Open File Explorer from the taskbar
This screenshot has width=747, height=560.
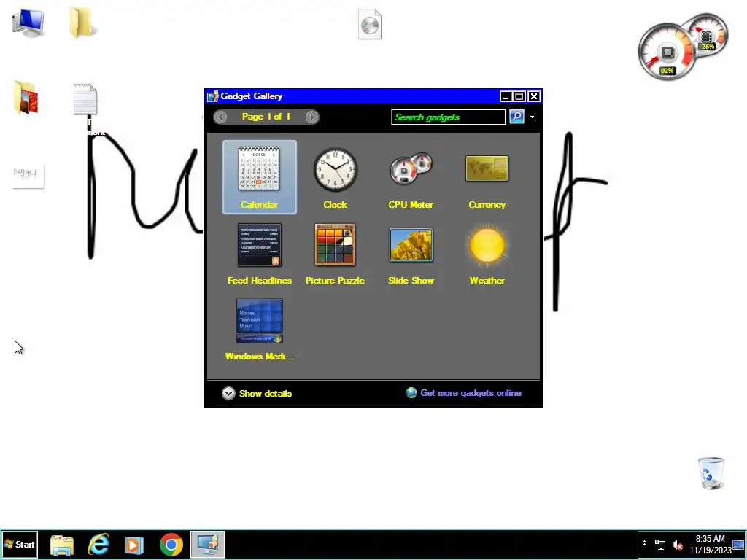pyautogui.click(x=62, y=545)
